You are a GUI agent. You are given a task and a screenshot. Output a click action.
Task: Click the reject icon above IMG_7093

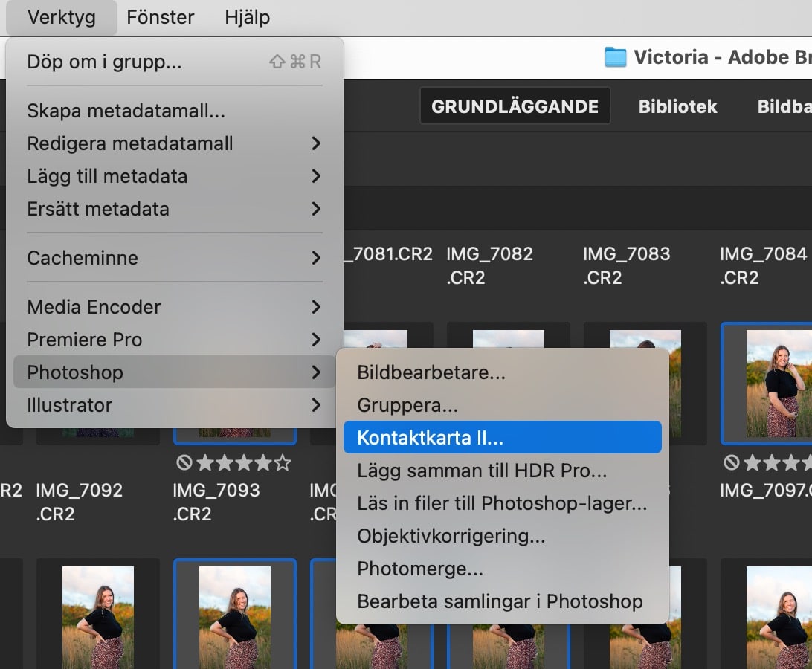pos(184,463)
